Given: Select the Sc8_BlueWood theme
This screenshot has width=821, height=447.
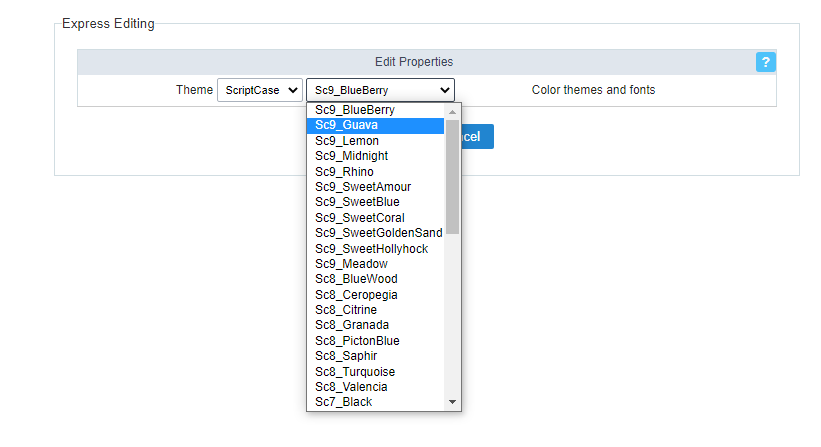Looking at the screenshot, I should 375,279.
